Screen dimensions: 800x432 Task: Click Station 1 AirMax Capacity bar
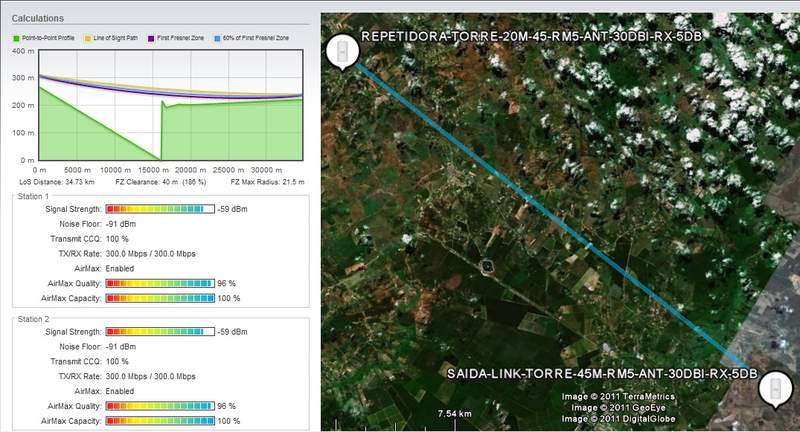tap(160, 298)
